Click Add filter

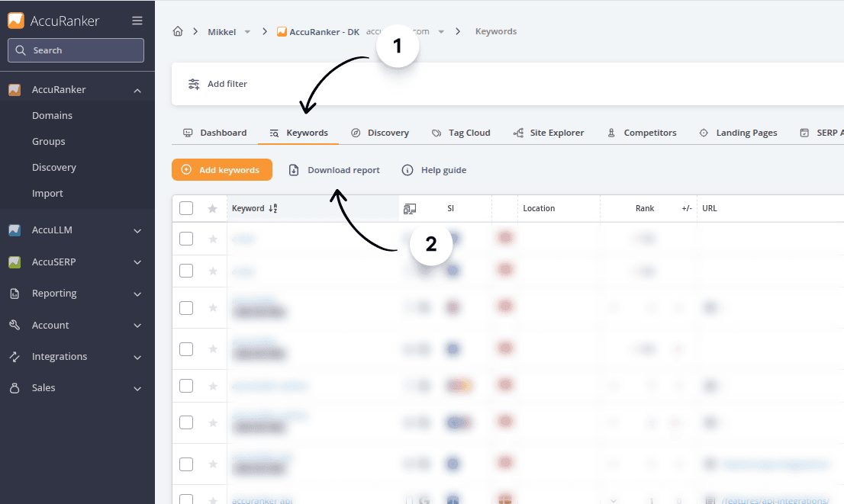click(217, 84)
